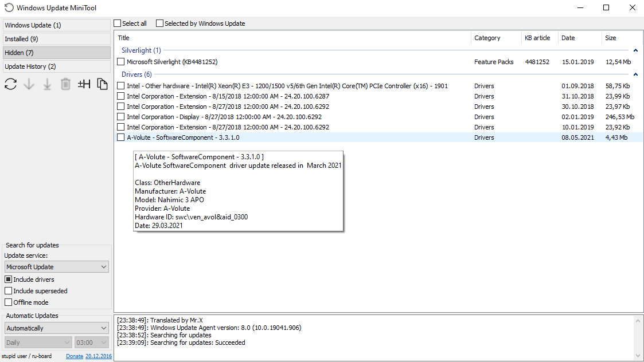The height and width of the screenshot is (362, 644).
Task: Click the Feature Packs category cell
Action: [x=494, y=62]
